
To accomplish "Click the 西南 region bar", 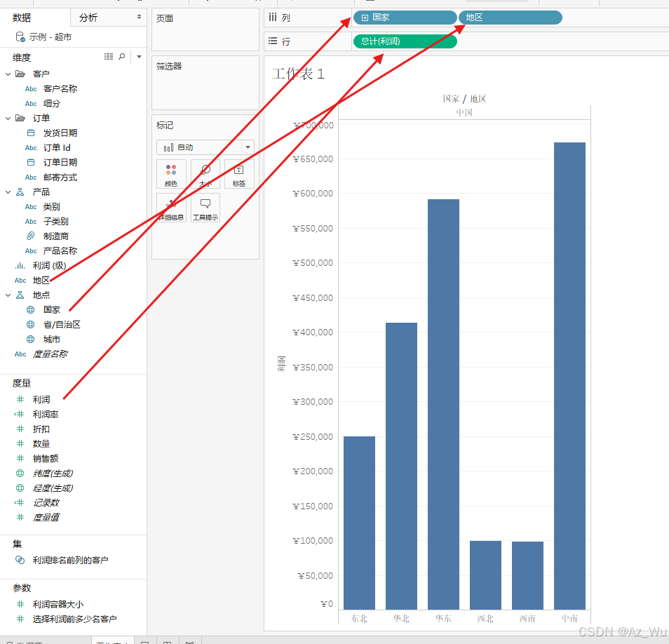I will click(x=527, y=575).
